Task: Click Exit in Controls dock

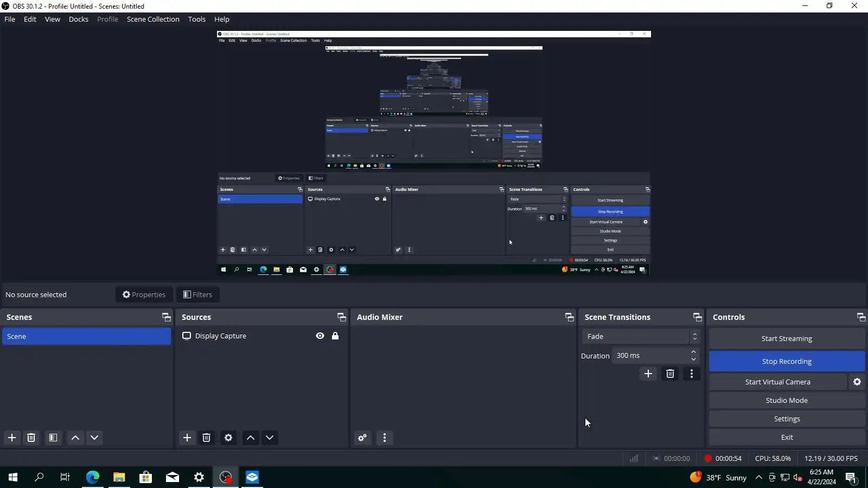Action: (x=787, y=437)
